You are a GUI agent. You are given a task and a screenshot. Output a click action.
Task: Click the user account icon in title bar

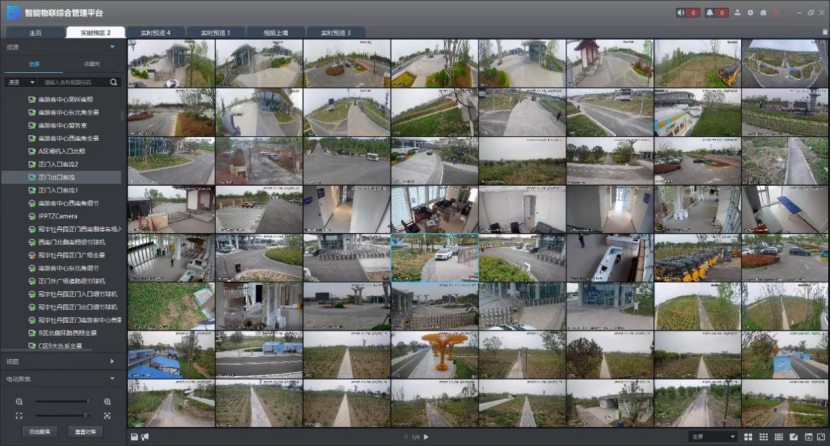[737, 13]
